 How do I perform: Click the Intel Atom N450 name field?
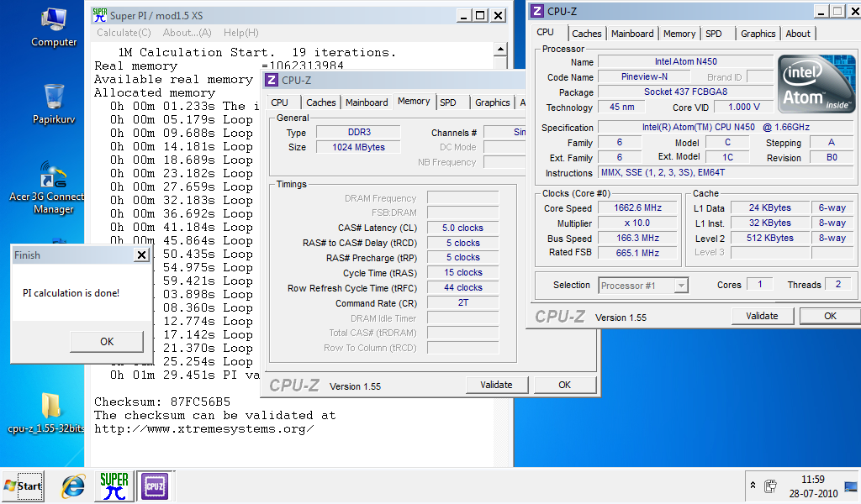pos(686,61)
